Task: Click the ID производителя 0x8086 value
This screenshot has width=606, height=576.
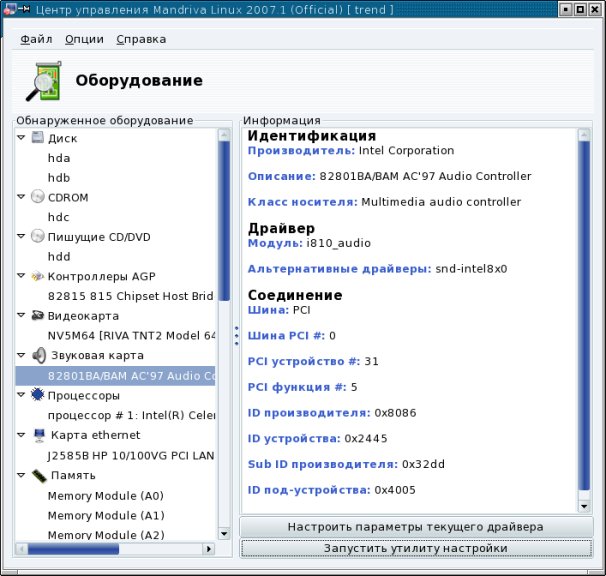Action: click(395, 413)
